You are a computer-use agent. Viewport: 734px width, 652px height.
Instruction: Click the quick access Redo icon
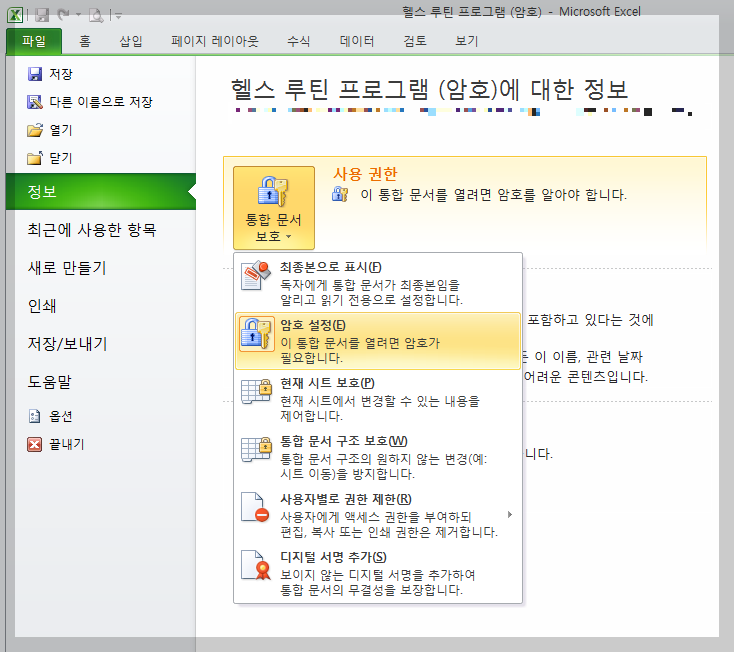click(64, 15)
